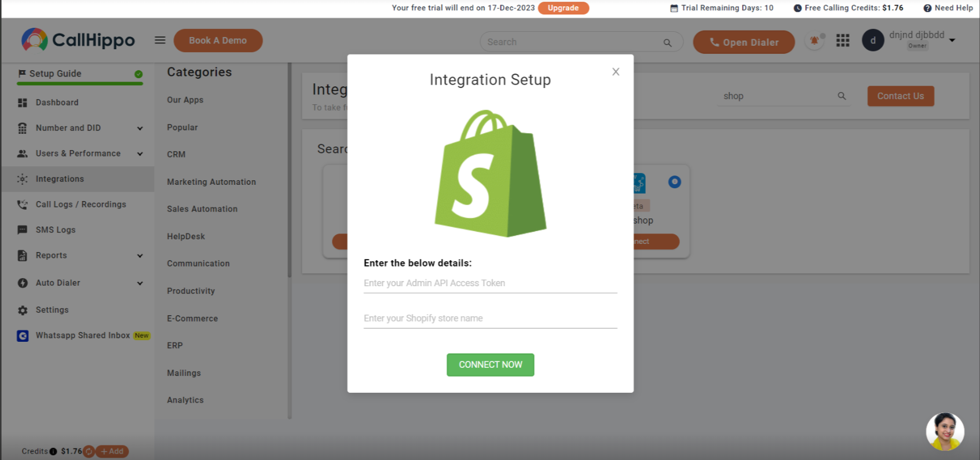Click the CONNECT NOW button

490,365
